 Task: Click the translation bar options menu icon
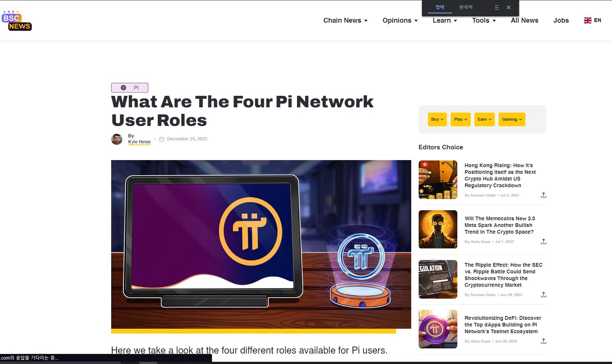(x=496, y=7)
